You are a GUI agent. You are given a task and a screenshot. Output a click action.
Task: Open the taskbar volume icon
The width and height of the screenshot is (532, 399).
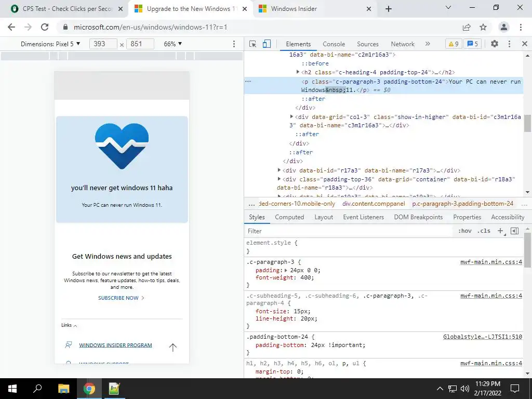click(x=465, y=389)
